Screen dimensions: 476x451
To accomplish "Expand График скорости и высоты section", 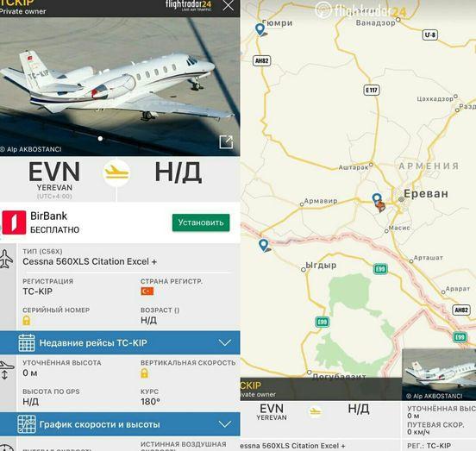I will [x=120, y=424].
